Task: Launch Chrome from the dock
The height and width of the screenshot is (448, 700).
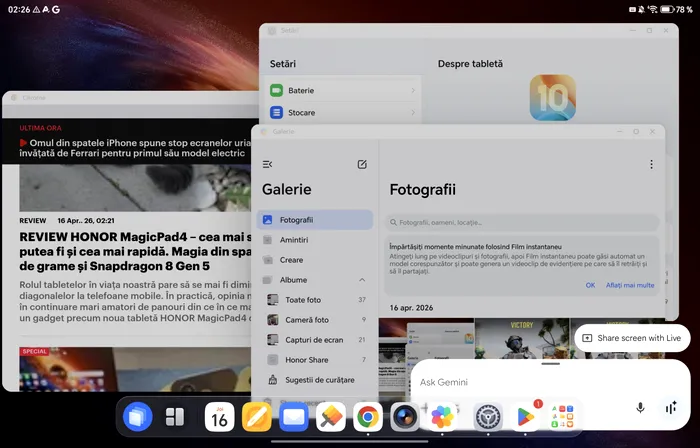Action: pyautogui.click(x=368, y=417)
